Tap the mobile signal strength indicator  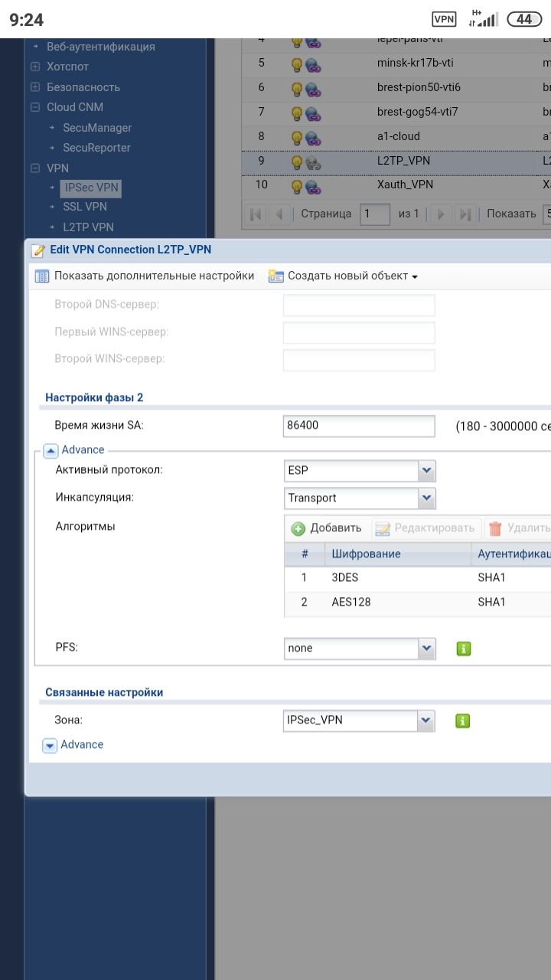tap(484, 19)
